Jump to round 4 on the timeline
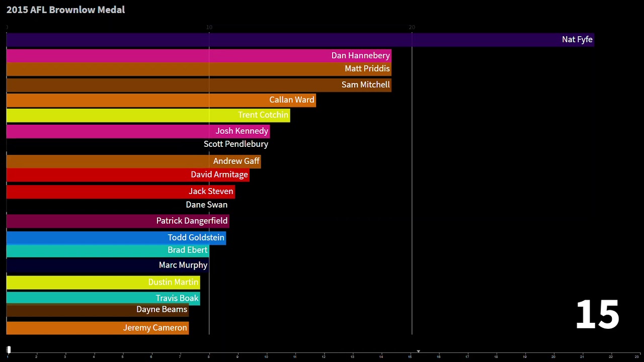The image size is (644, 362). (94, 356)
